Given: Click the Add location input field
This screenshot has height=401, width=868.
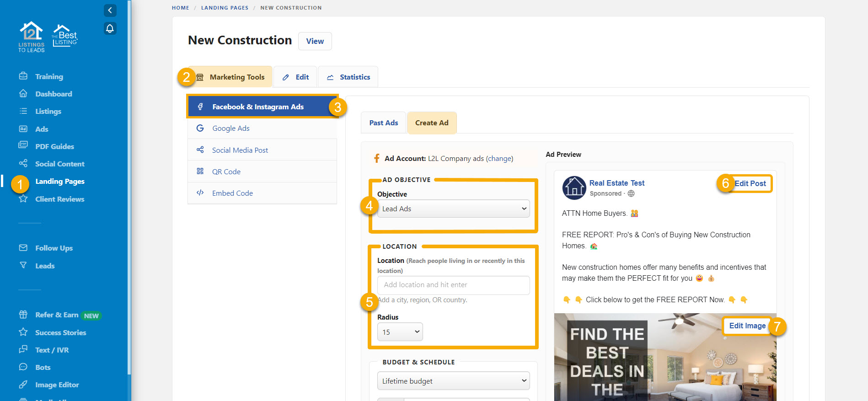Looking at the screenshot, I should pos(453,285).
